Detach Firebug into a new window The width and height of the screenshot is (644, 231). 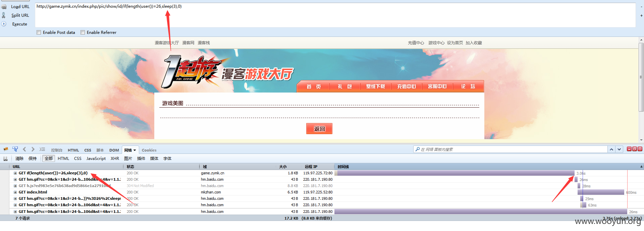click(635, 149)
